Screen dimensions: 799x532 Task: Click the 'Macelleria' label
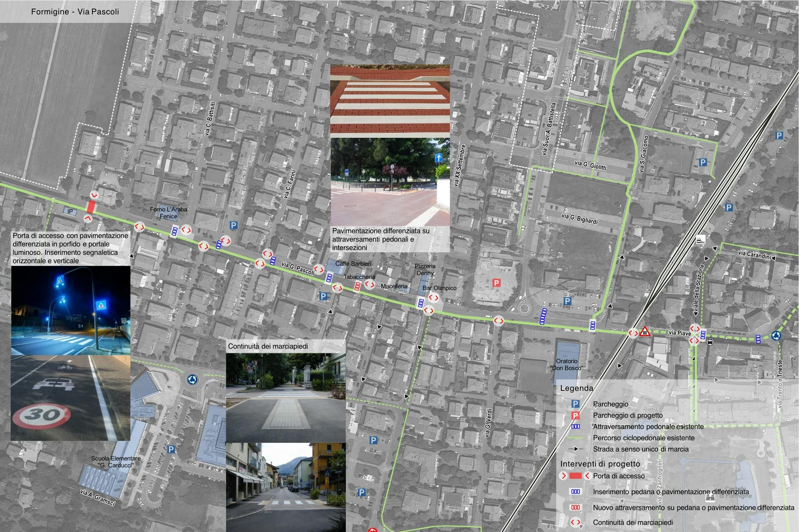click(394, 286)
